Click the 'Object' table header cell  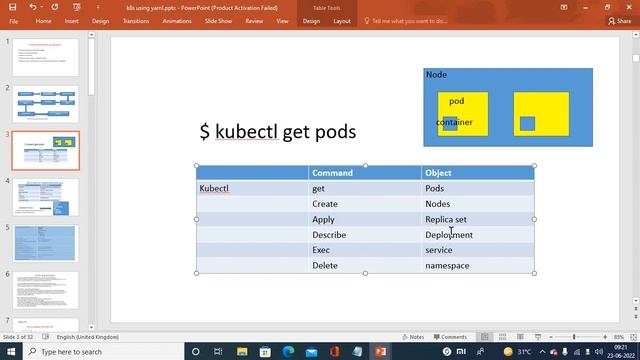478,173
